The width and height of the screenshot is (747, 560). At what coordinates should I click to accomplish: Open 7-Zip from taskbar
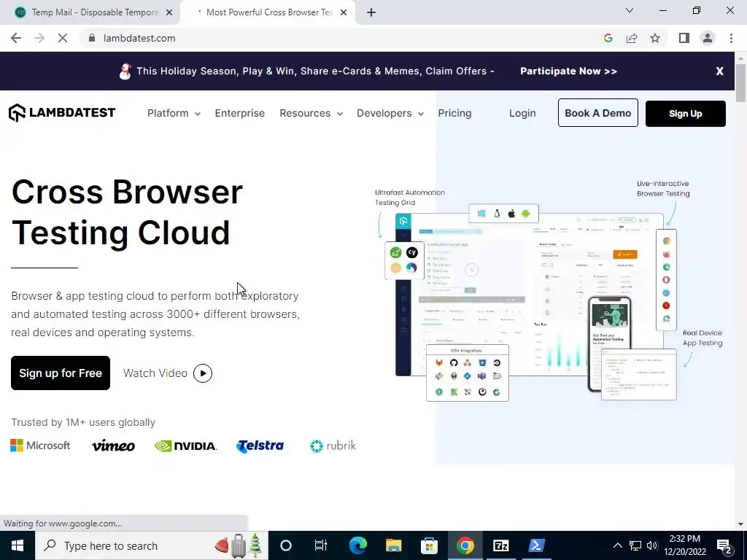tap(500, 545)
